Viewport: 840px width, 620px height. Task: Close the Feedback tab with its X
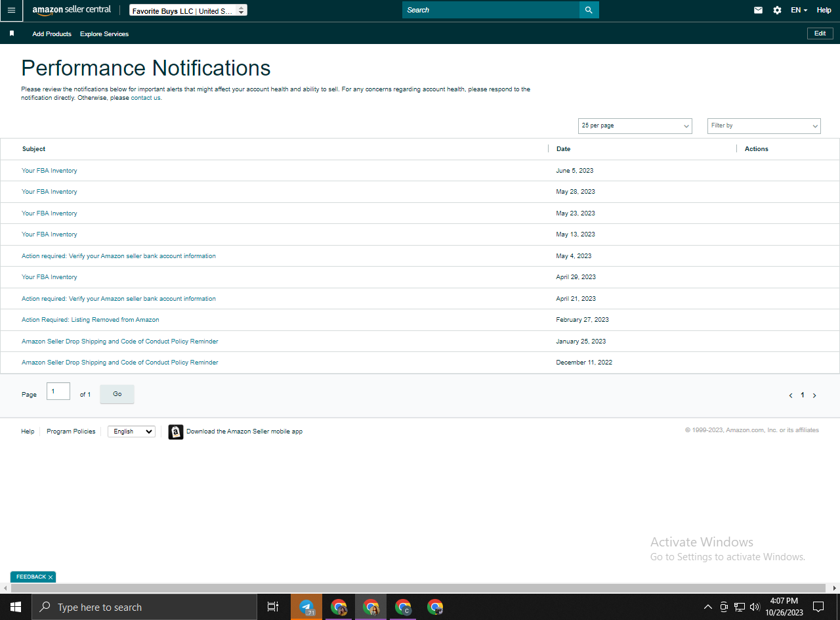point(51,577)
